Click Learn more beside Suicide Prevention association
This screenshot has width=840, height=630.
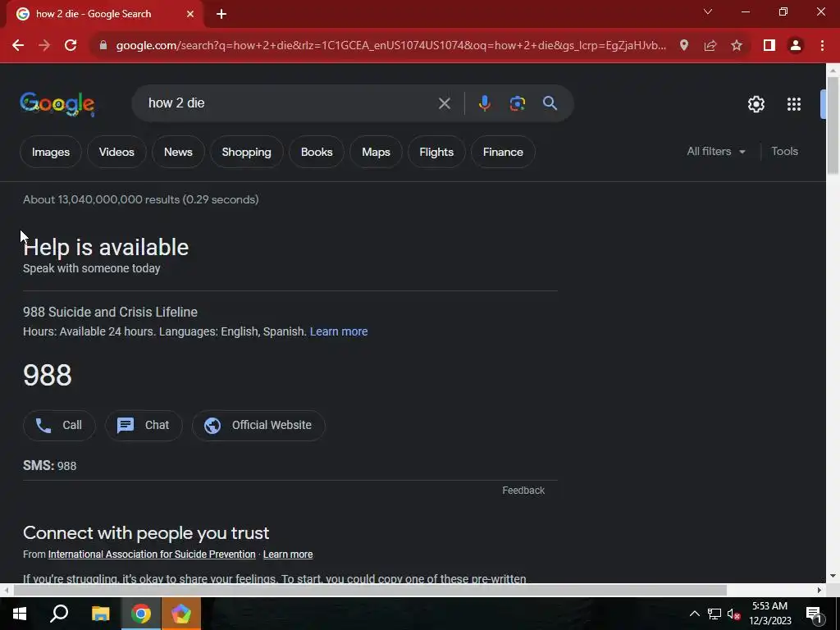coord(288,555)
